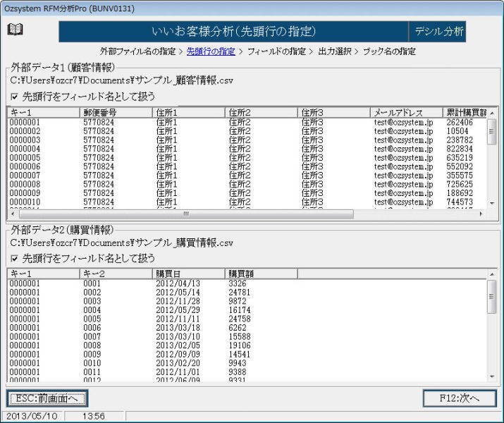Jump to フィールドの指定 breadcrumb step

point(276,51)
